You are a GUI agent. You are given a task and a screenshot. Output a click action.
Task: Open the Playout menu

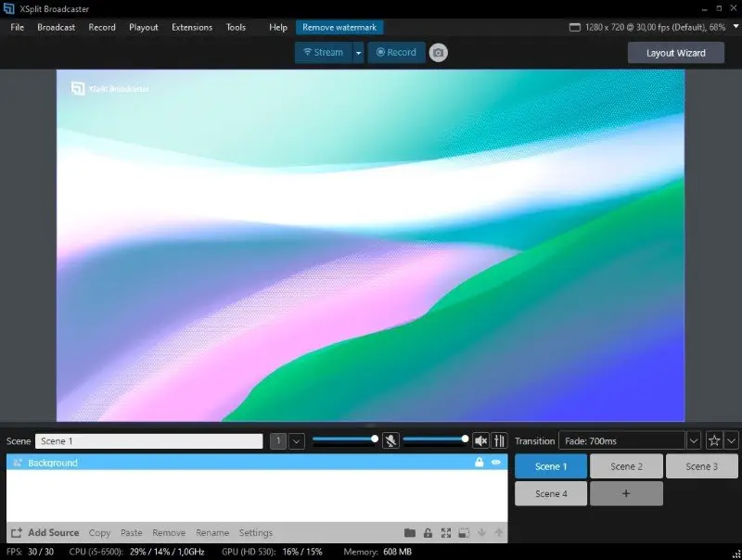[144, 27]
